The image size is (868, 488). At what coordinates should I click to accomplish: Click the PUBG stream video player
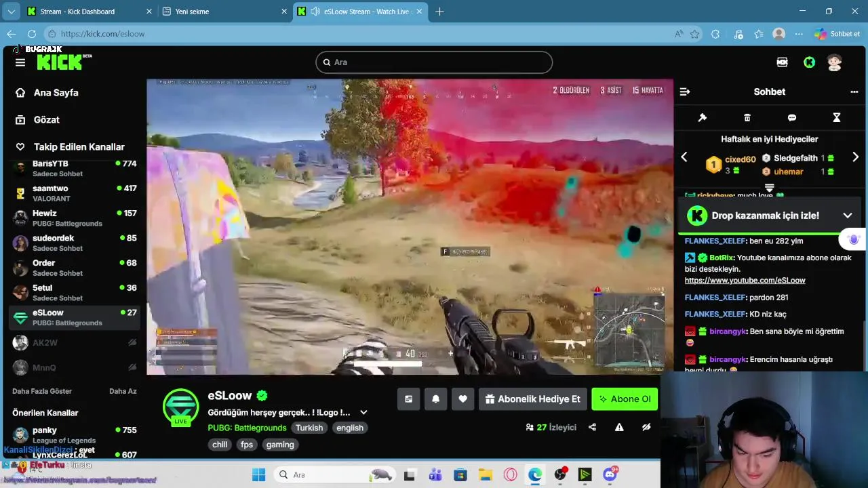tap(410, 227)
